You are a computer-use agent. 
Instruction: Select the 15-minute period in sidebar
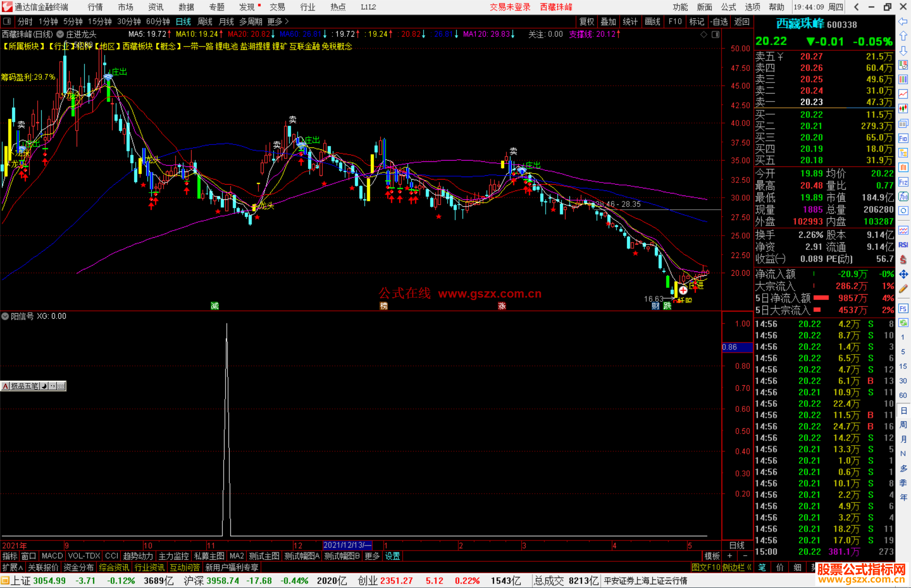click(x=903, y=366)
